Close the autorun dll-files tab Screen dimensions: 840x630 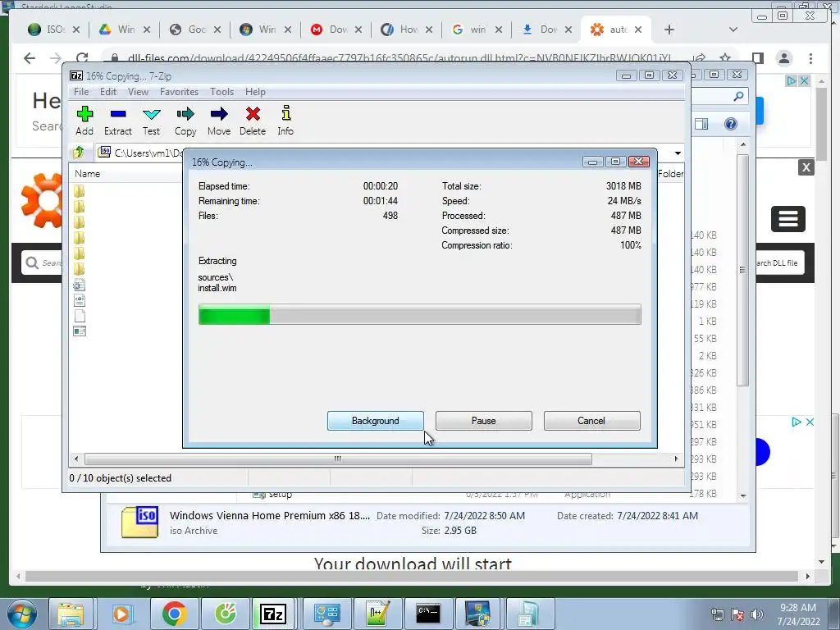coord(638,30)
